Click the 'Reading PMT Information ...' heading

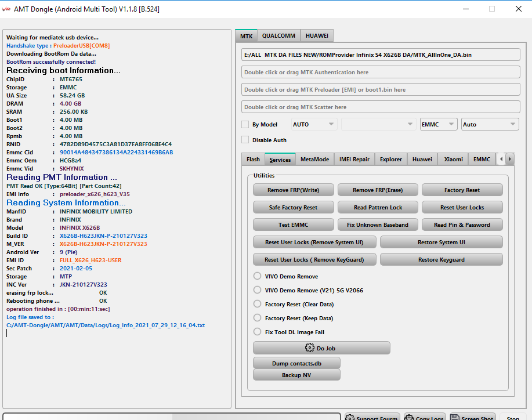tap(61, 177)
